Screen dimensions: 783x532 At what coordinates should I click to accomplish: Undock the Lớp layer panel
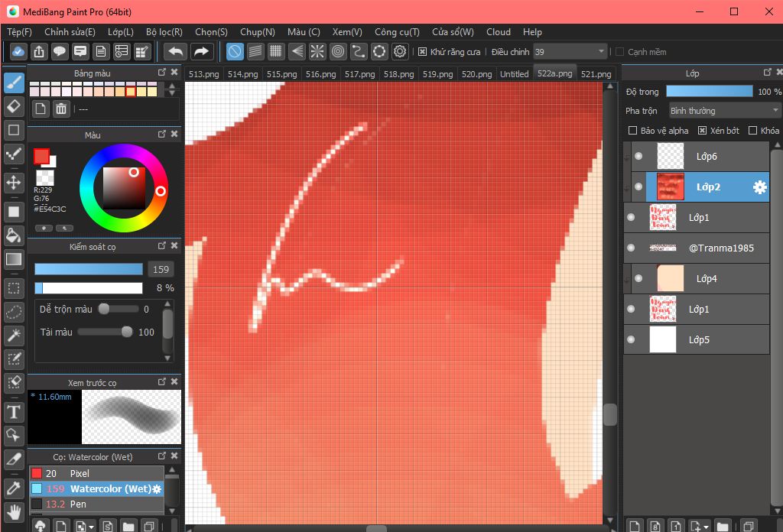pyautogui.click(x=768, y=73)
